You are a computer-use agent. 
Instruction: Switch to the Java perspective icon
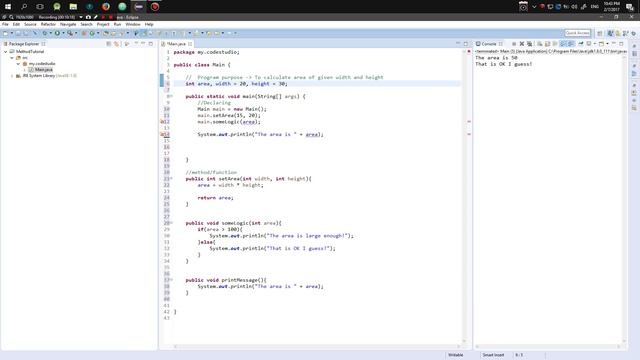(610, 33)
